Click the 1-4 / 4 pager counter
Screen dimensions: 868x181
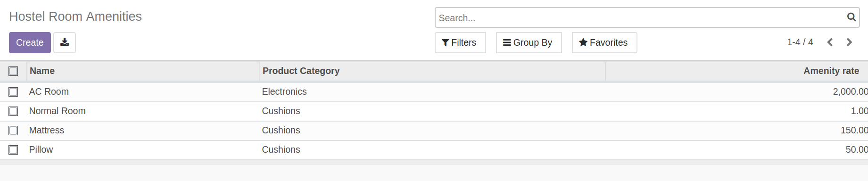800,42
